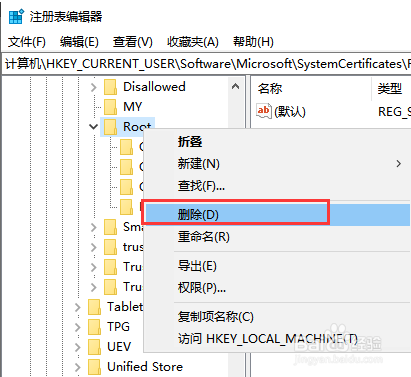Image resolution: width=411 pixels, height=377 pixels.
Task: Click the (默认) string value icon
Action: (264, 111)
